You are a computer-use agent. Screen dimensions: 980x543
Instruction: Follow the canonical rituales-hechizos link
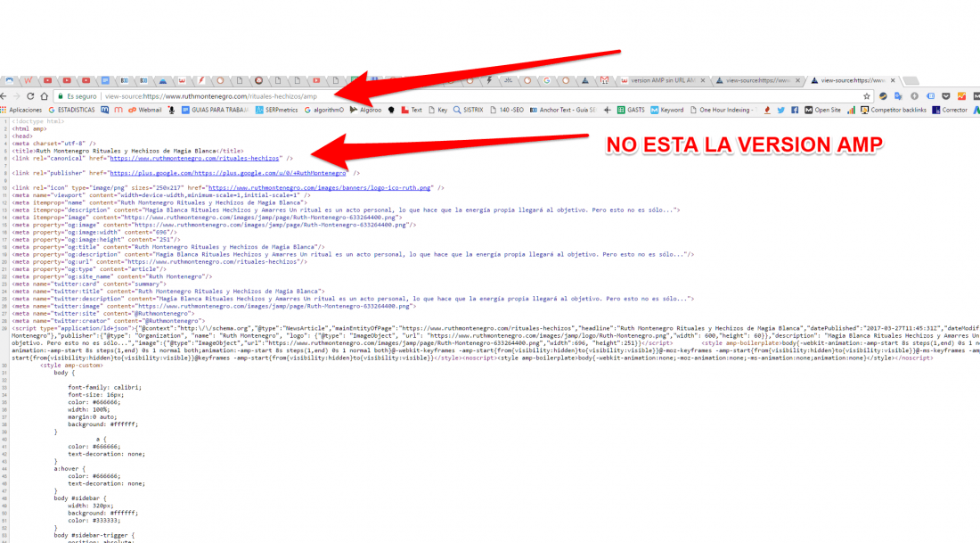(x=194, y=159)
